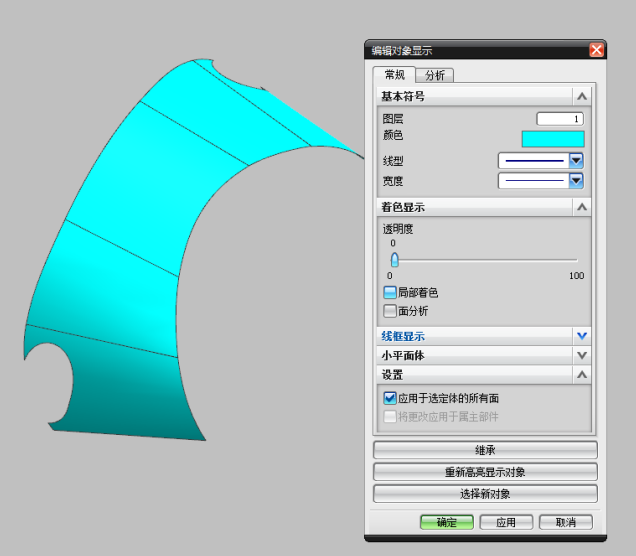Viewport: 636px width, 556px height.
Task: Click the 继承 button
Action: [485, 450]
